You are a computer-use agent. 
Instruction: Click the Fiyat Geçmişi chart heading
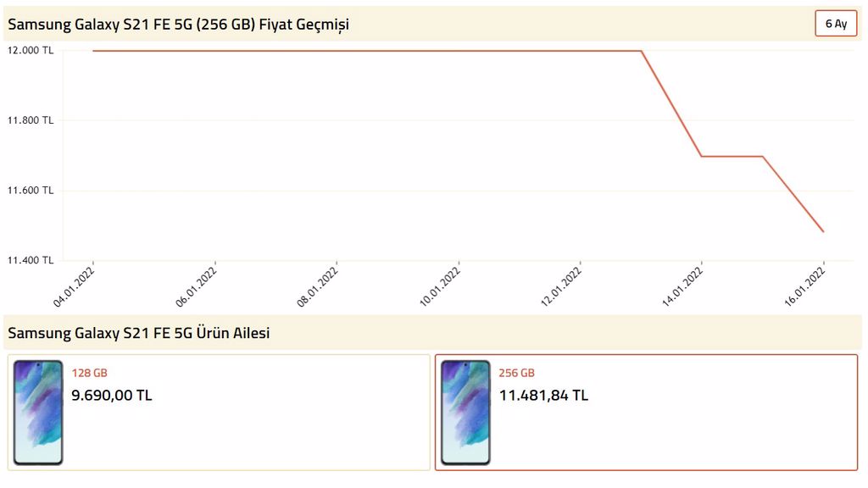[178, 25]
